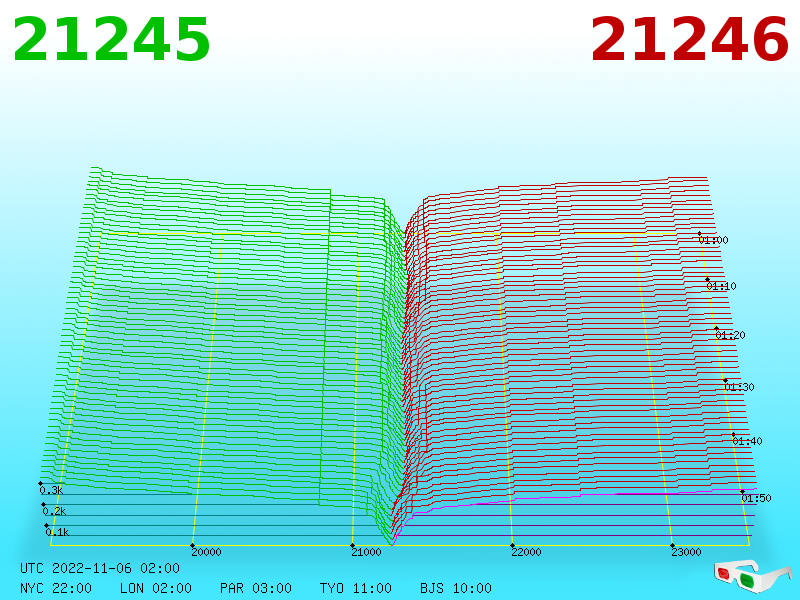Click the 0.3k depth axis label
Viewport: 800px width, 600px height.
[51, 490]
